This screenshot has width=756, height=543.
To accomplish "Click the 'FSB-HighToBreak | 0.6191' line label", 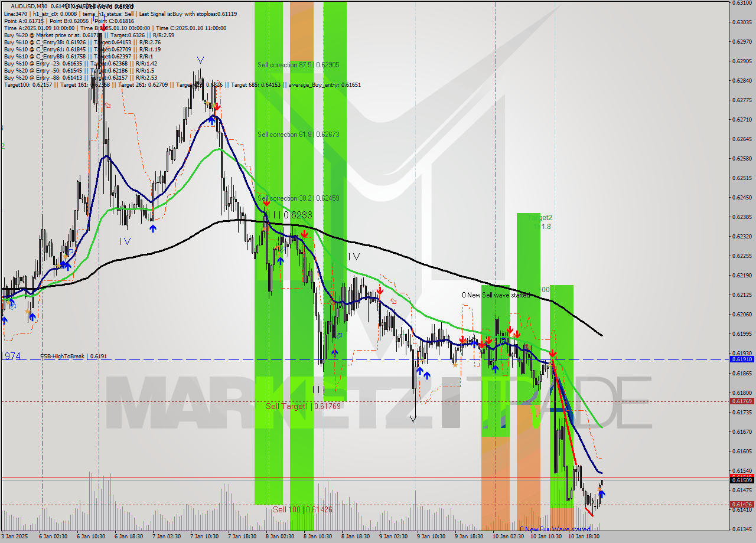I will coord(74,356).
